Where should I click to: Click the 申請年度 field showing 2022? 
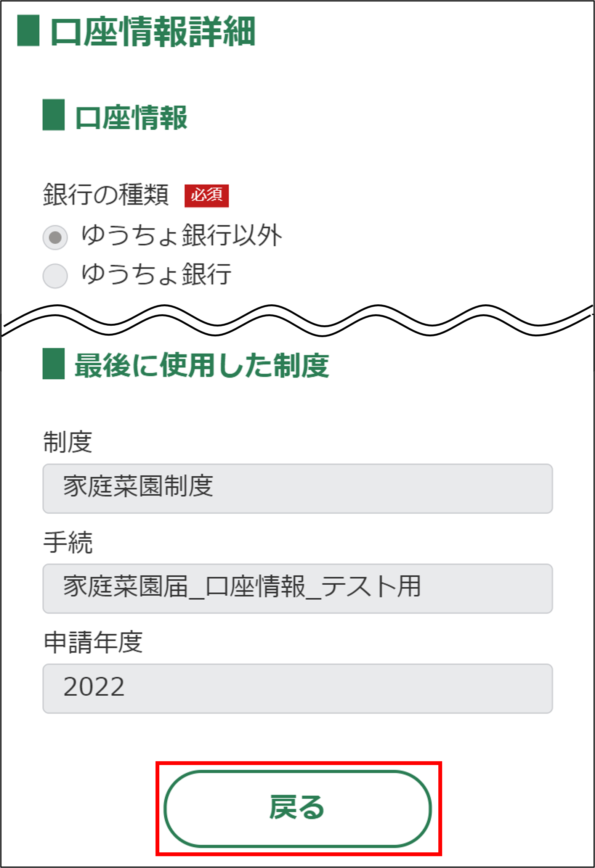pyautogui.click(x=297, y=688)
